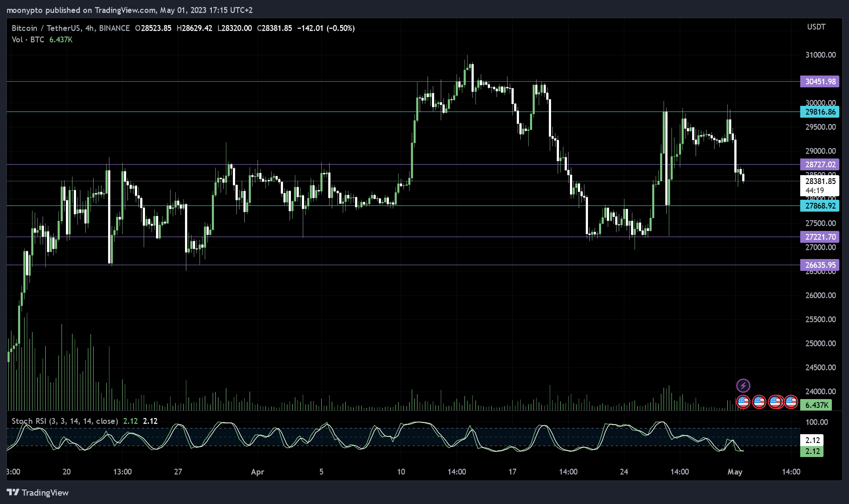Click the first US flag economic event icon

click(x=743, y=402)
